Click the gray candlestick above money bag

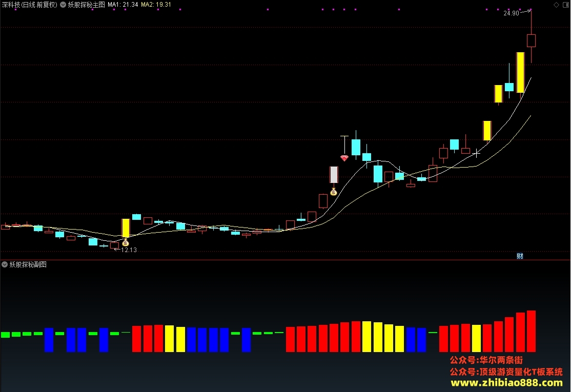pyautogui.click(x=334, y=175)
